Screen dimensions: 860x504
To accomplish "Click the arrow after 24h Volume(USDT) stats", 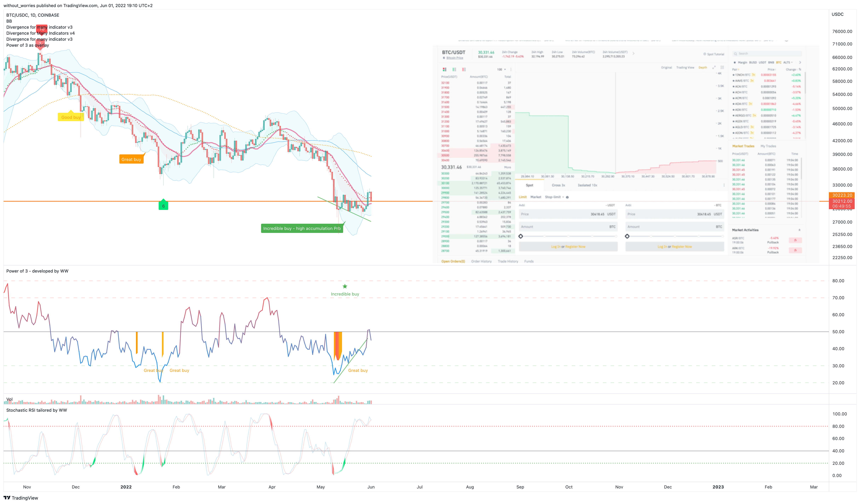I will pos(633,54).
